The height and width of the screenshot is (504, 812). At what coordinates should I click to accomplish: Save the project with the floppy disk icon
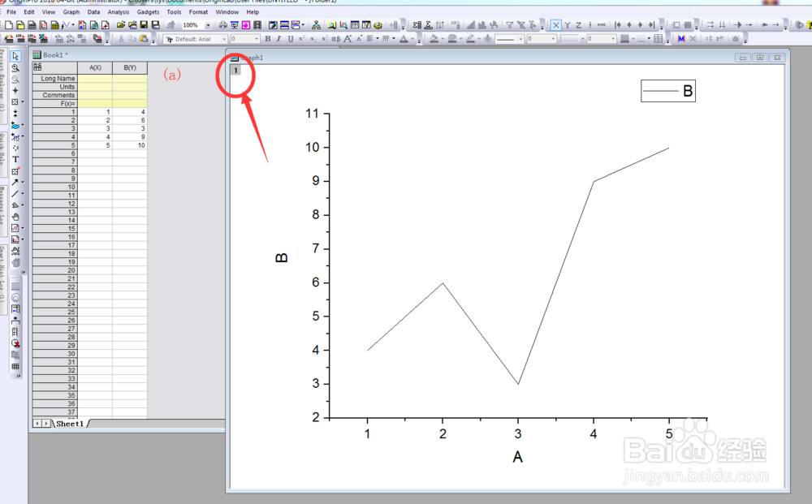tap(144, 25)
